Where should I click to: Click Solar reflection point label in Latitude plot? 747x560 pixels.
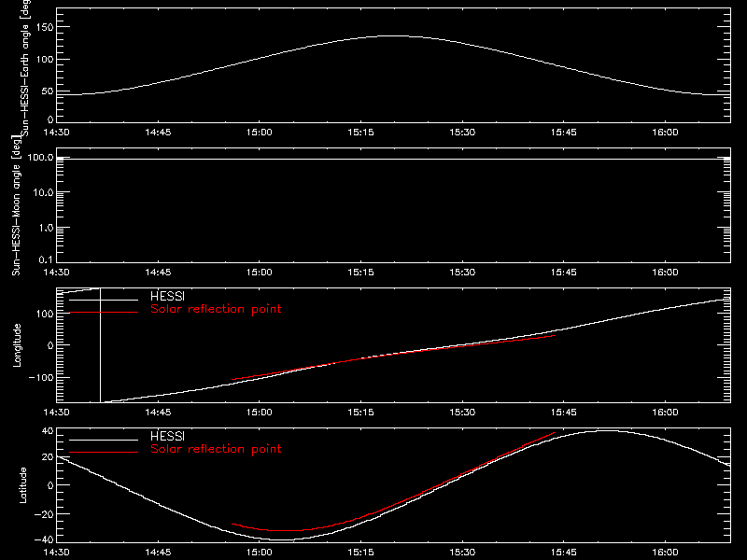click(x=216, y=449)
